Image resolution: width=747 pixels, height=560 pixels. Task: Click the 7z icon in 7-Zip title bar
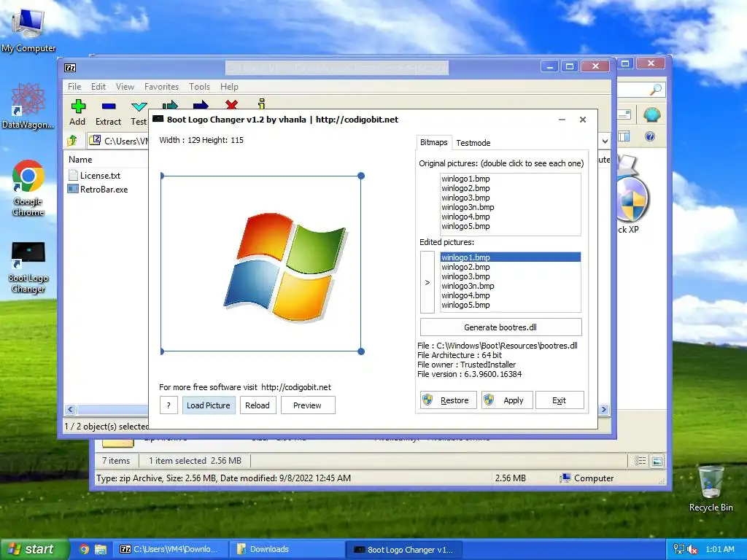[70, 68]
